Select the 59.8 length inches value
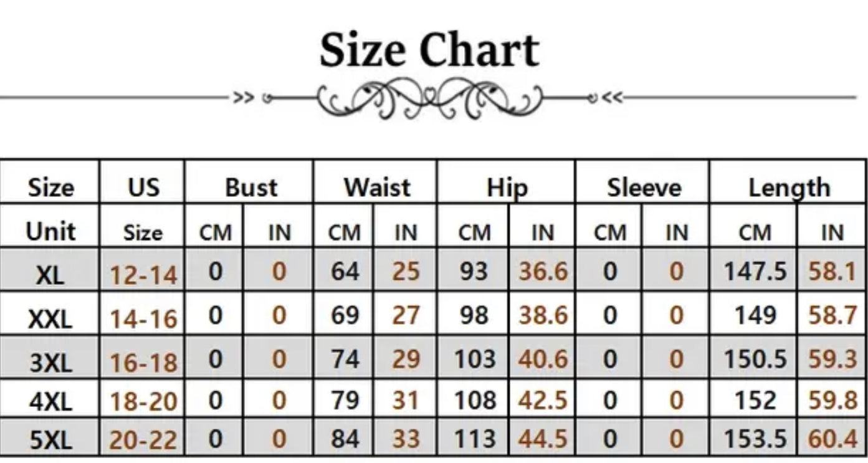 (x=832, y=401)
